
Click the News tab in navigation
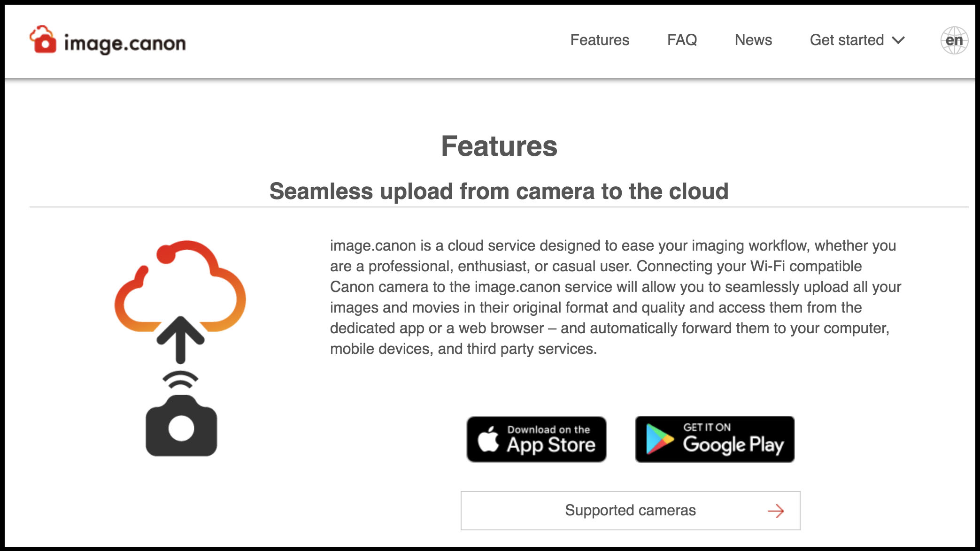(x=753, y=40)
